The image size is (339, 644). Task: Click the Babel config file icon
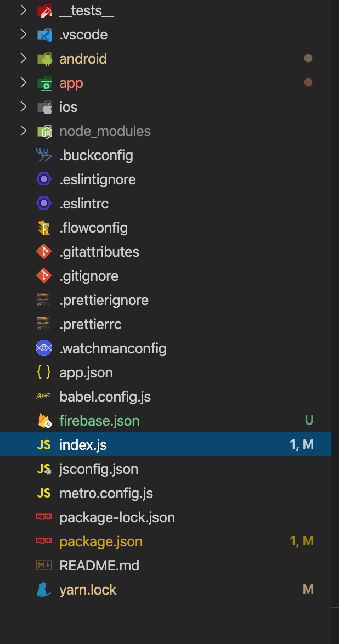(44, 397)
